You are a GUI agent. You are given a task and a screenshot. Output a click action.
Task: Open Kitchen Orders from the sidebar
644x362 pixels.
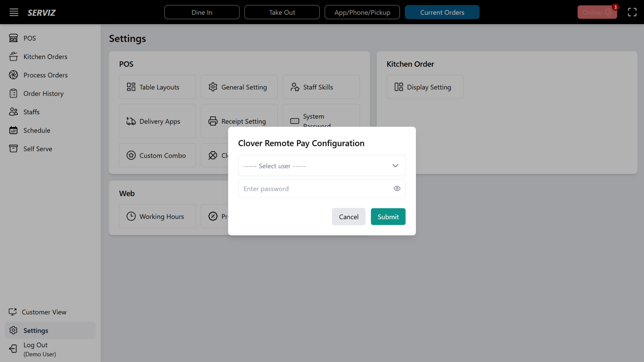pyautogui.click(x=13, y=57)
